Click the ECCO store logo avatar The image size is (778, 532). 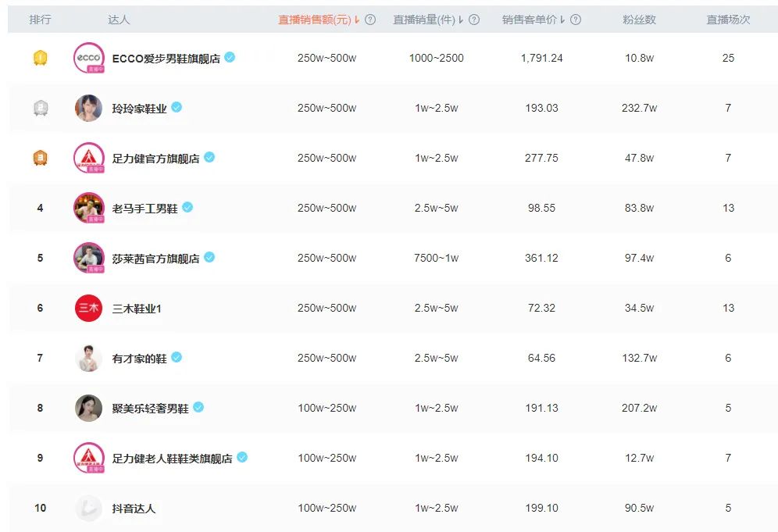88,57
